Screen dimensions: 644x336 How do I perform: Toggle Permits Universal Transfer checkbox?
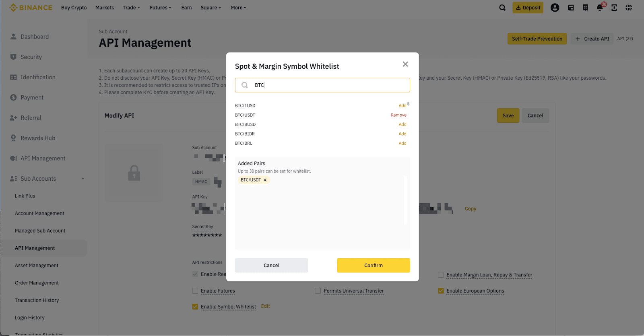[x=318, y=291]
